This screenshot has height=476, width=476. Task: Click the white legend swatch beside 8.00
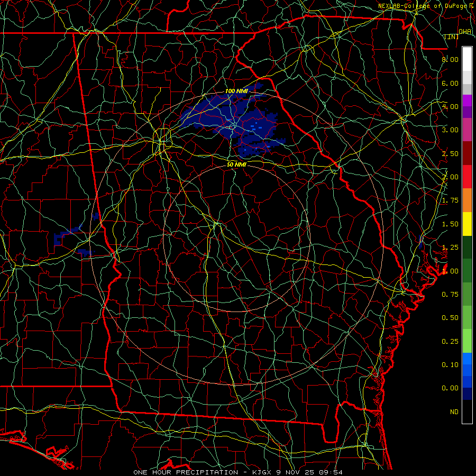[467, 59]
